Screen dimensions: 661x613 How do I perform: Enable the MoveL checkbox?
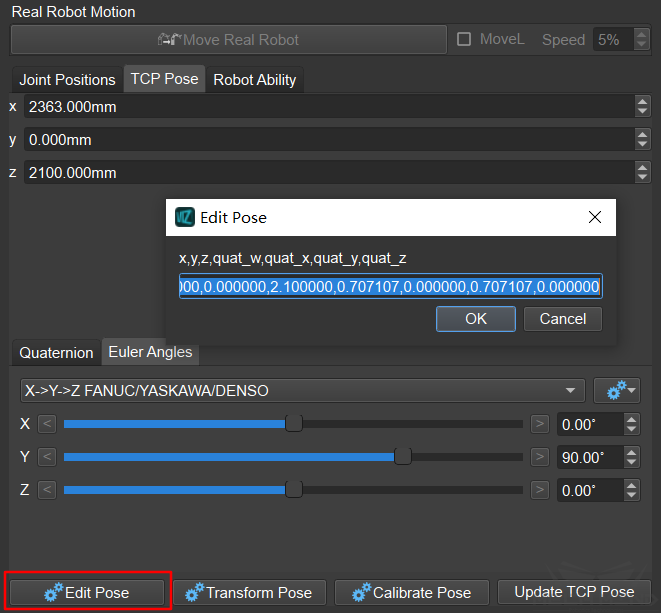(464, 39)
